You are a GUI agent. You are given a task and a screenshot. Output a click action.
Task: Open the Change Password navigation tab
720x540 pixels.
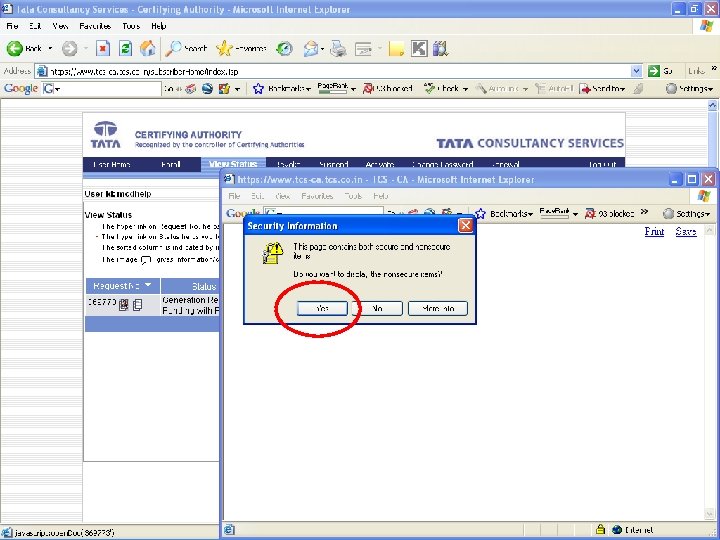[443, 164]
